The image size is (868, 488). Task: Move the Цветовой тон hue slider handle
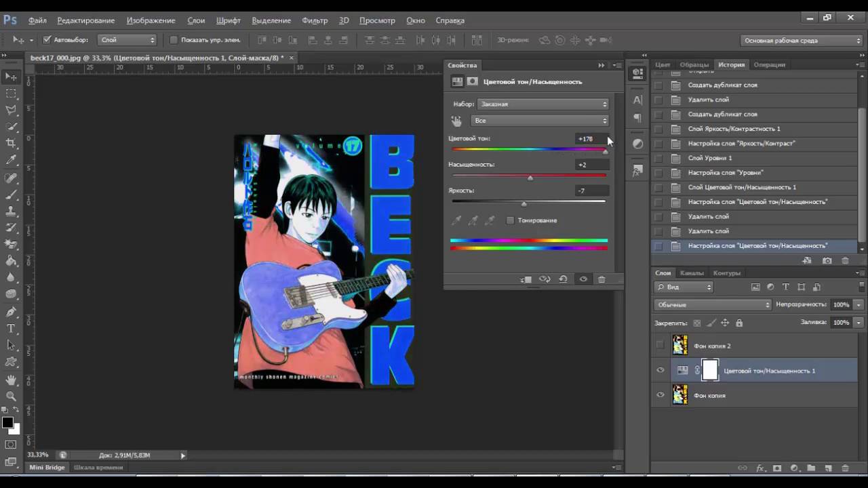click(605, 152)
